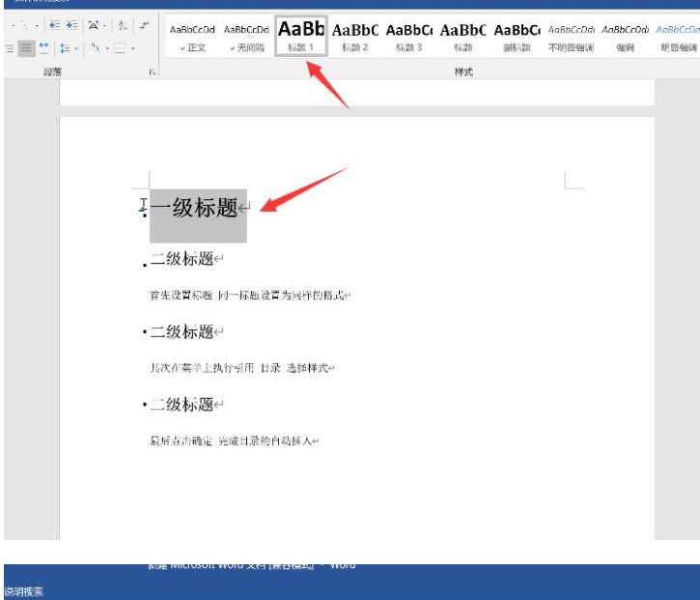
Task: Toggle distributed alignment button
Action: pyautogui.click(x=43, y=48)
